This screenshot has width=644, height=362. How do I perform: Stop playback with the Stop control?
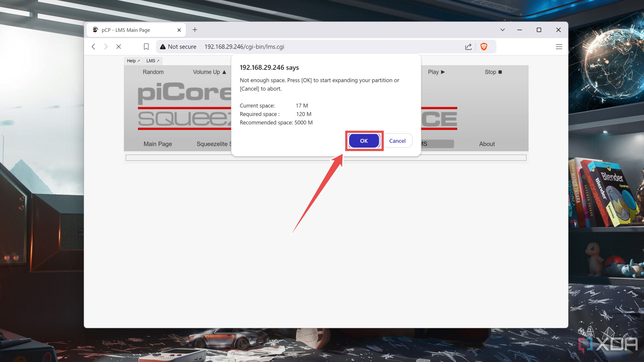point(493,72)
